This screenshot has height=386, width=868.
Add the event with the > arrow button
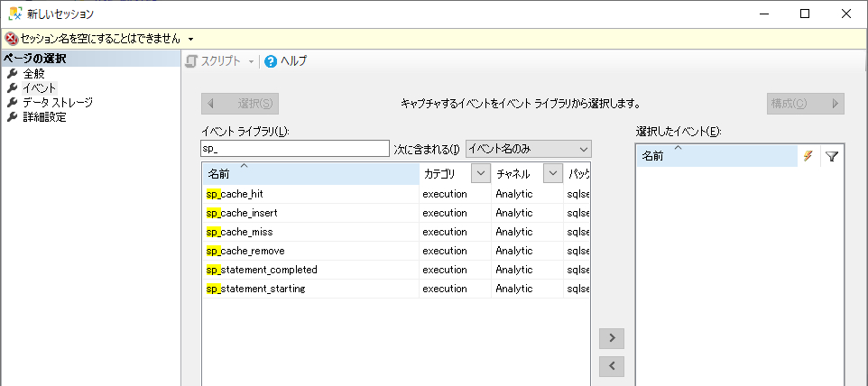point(612,338)
